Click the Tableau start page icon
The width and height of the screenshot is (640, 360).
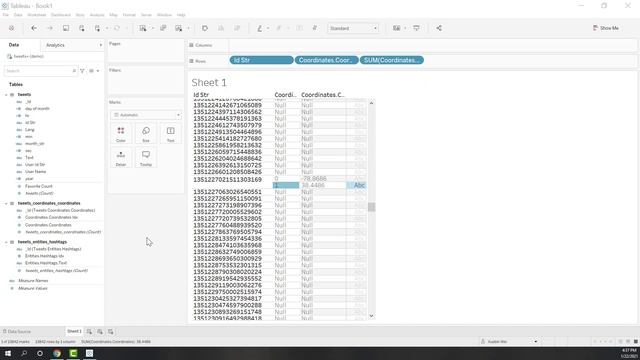[11, 28]
